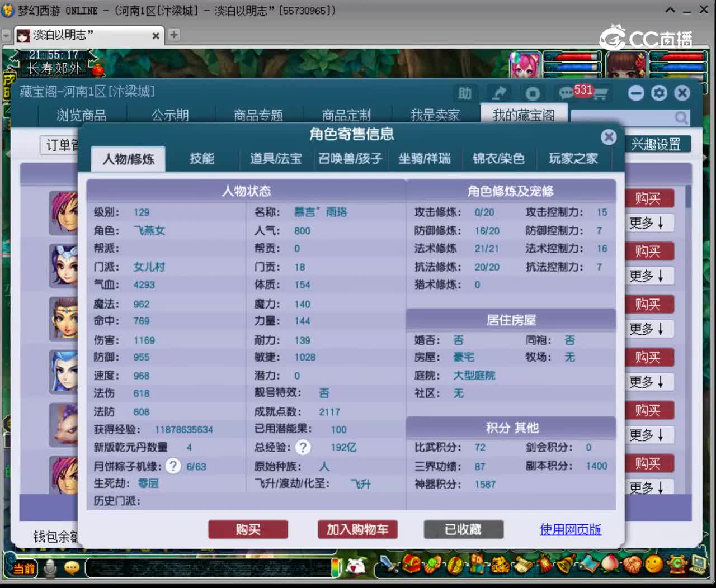This screenshot has width=716, height=588.
Task: Click the orange chat bubble icon at bottom left
Action: [x=72, y=568]
